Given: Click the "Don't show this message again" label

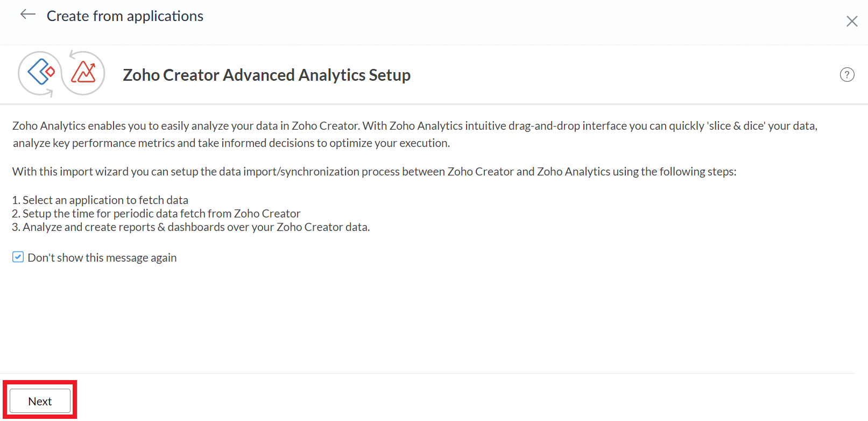Looking at the screenshot, I should (102, 258).
